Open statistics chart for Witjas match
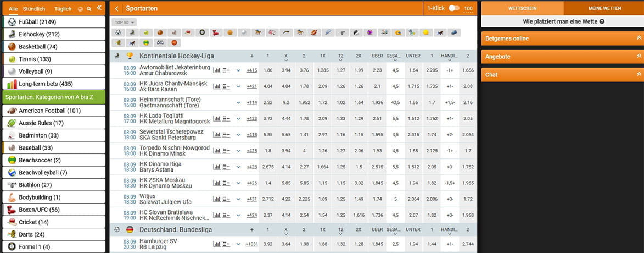The width and height of the screenshot is (644, 253). (x=217, y=199)
